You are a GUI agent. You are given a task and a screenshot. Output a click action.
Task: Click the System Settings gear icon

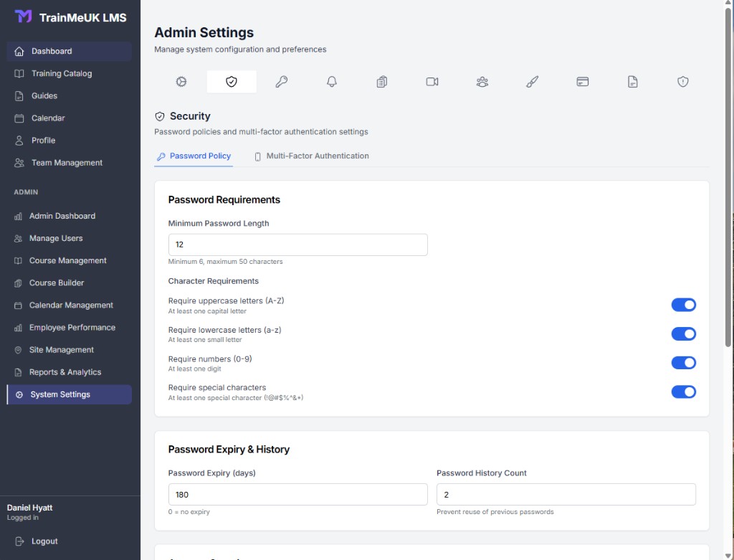pyautogui.click(x=19, y=394)
